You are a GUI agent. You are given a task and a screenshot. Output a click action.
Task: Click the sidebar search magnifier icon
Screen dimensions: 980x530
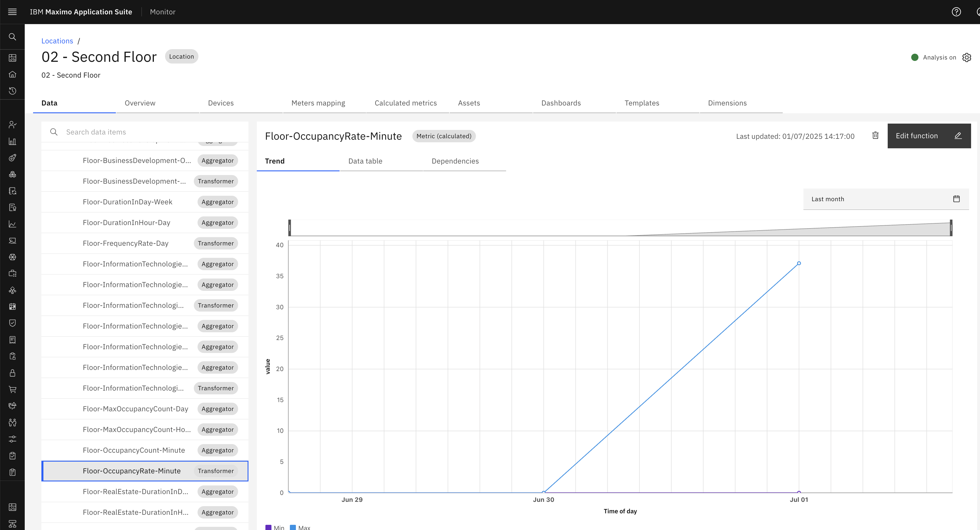click(x=12, y=37)
